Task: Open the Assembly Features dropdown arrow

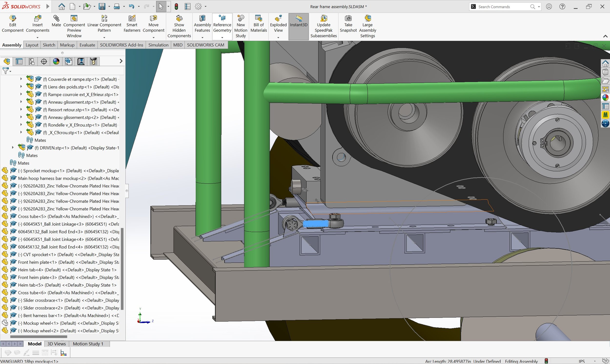Action: [x=202, y=38]
